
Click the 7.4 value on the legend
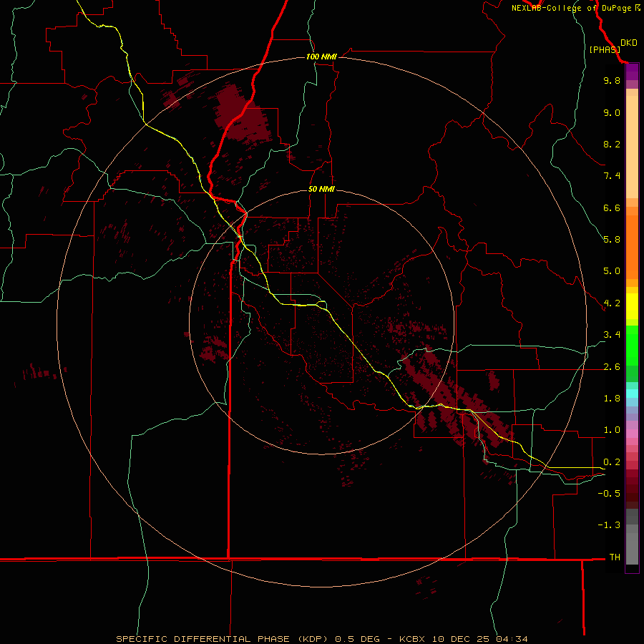[612, 176]
